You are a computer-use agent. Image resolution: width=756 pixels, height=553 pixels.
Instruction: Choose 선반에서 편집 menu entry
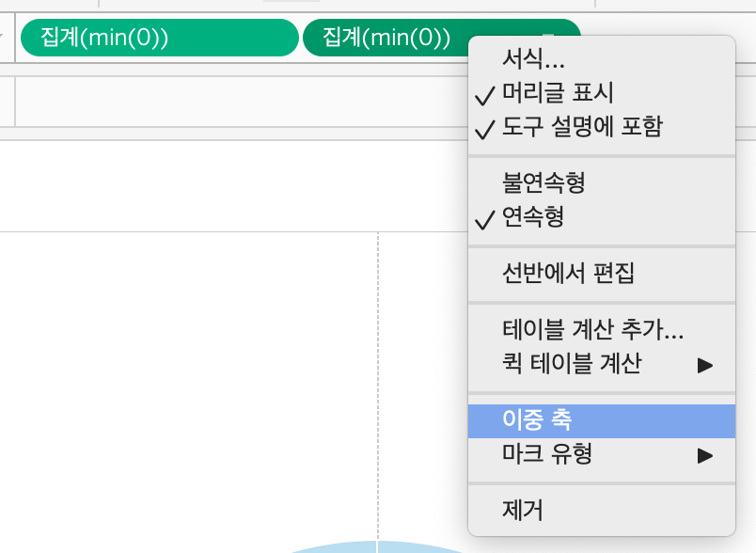(601, 274)
